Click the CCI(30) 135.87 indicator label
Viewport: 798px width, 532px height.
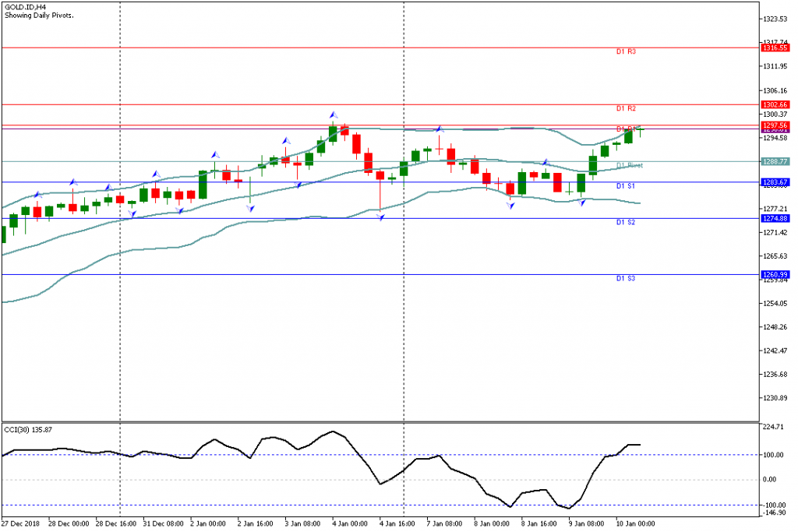28,430
